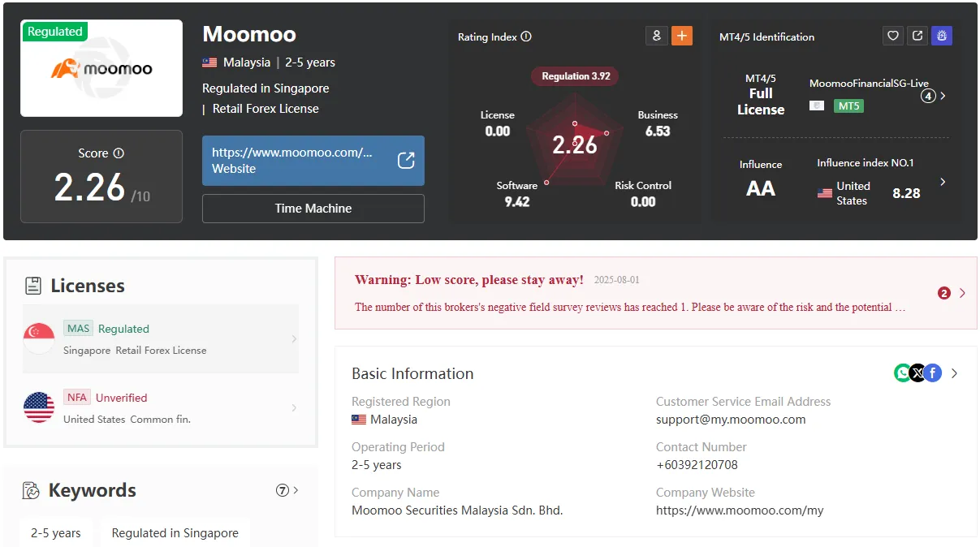Click the United States flag icon in Licenses
The height and width of the screenshot is (547, 980).
coord(39,407)
